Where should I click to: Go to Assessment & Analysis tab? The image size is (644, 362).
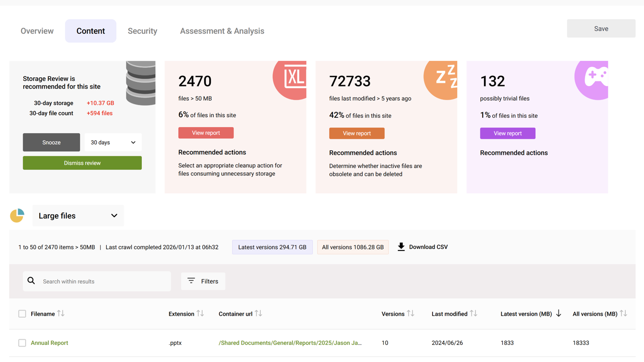pyautogui.click(x=222, y=31)
